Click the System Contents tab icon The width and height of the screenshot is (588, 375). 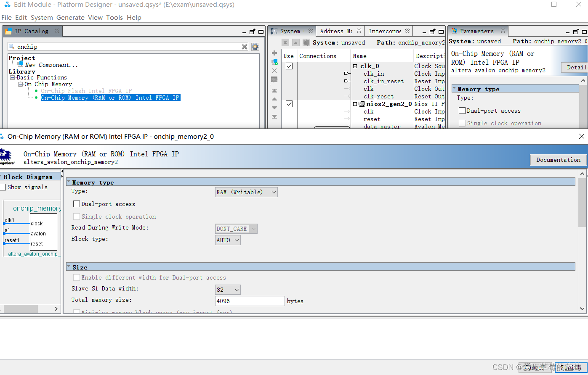point(274,31)
